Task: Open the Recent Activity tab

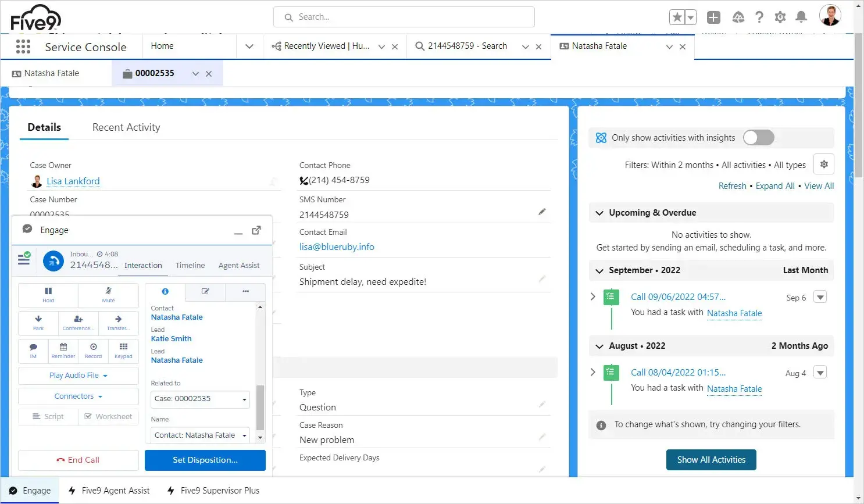Action: pyautogui.click(x=126, y=127)
